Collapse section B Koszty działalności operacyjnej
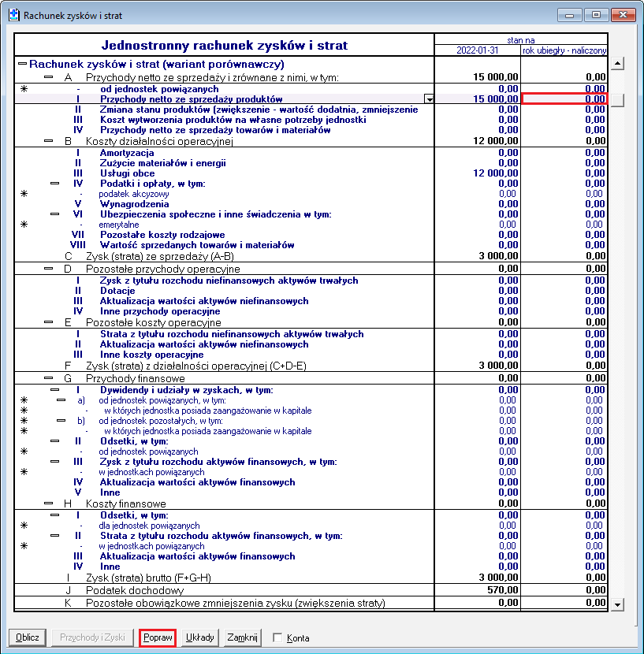Image resolution: width=644 pixels, height=654 pixels. [x=49, y=141]
